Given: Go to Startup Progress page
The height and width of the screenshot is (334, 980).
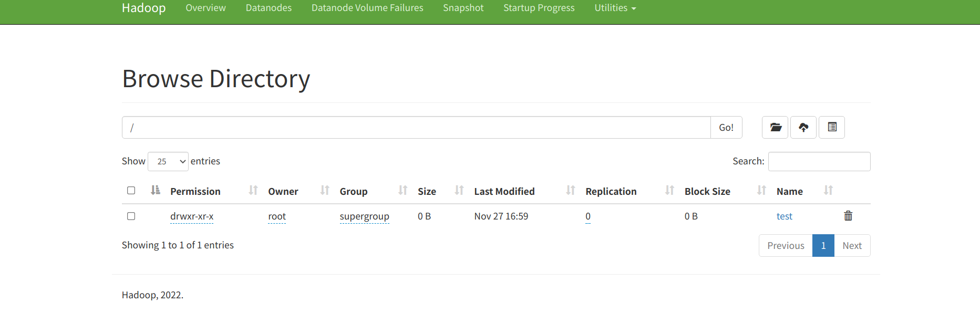Looking at the screenshot, I should 539,8.
